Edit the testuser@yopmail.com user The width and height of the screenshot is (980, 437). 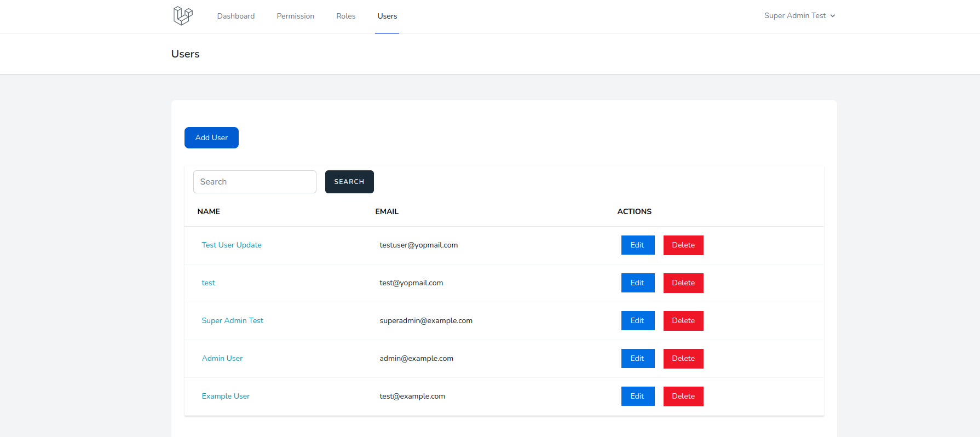pyautogui.click(x=637, y=245)
